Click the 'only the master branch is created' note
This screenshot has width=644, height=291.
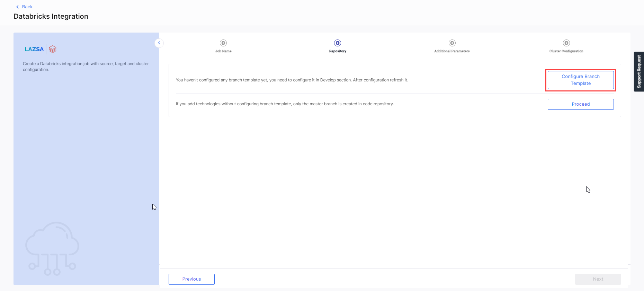285,104
